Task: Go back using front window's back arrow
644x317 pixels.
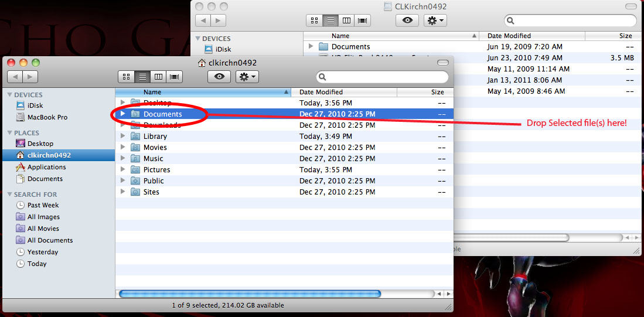Action: pyautogui.click(x=15, y=77)
